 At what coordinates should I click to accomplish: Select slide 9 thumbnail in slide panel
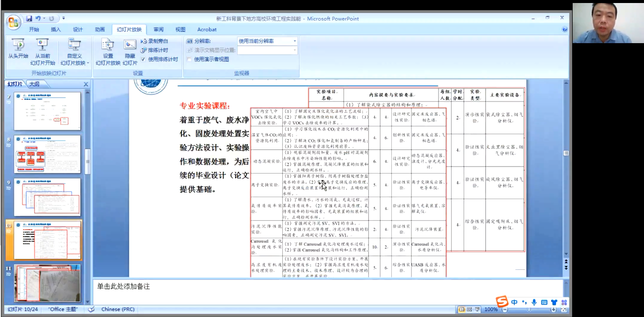pos(47,197)
